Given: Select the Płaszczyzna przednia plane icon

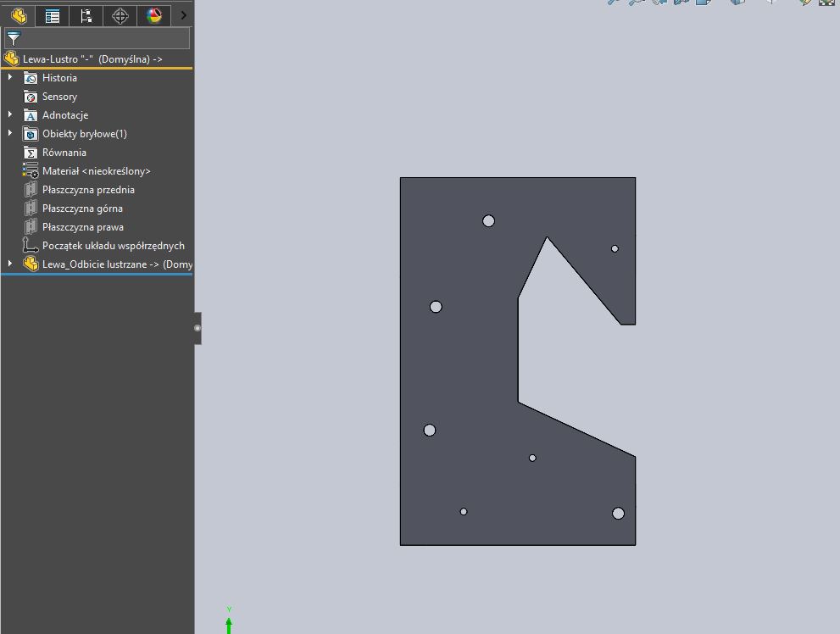Looking at the screenshot, I should [x=31, y=190].
